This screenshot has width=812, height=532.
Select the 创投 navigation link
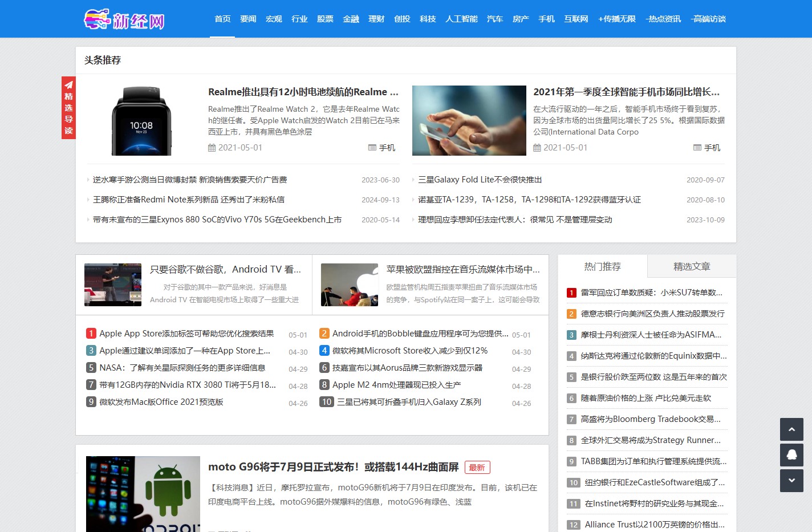[x=402, y=19]
